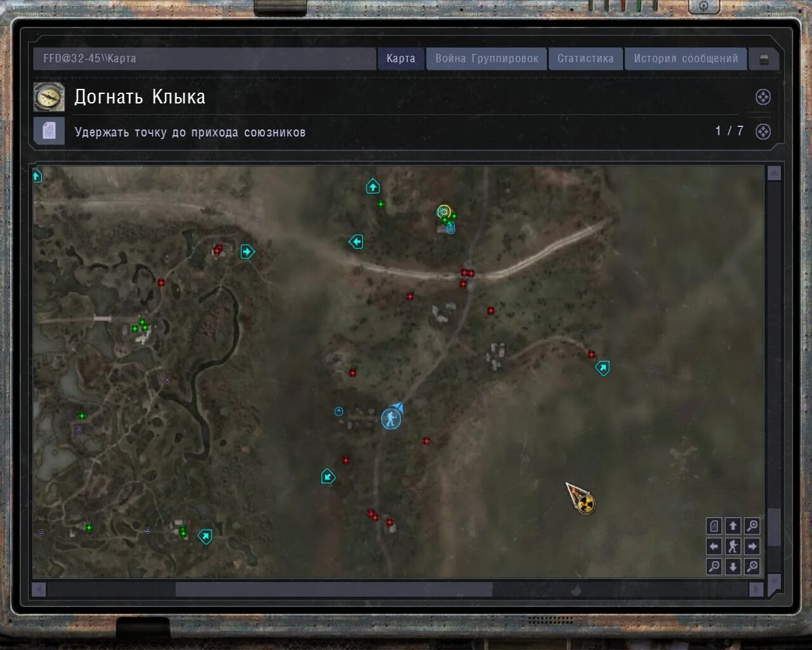Click the horizontal scrollbar left arrow
812x650 pixels.
(39, 590)
